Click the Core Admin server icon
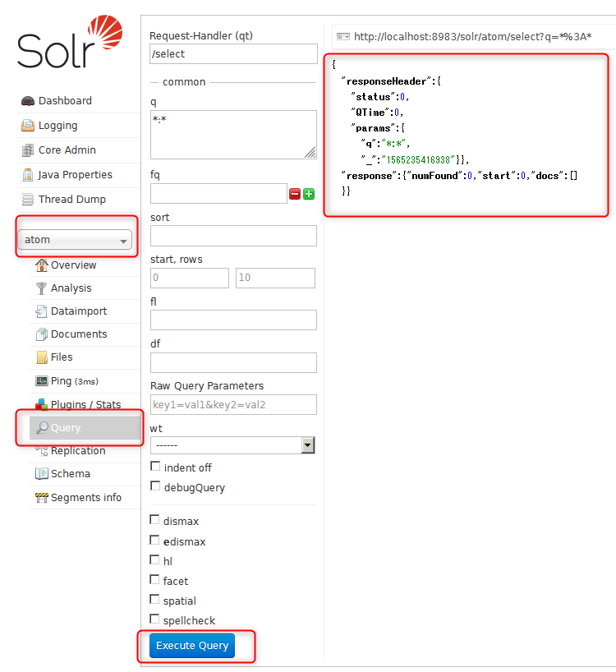 (28, 150)
